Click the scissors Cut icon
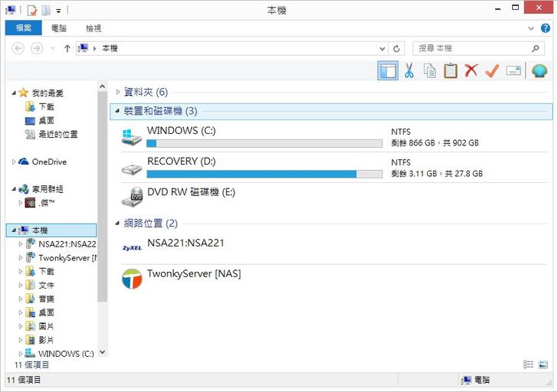This screenshot has width=558, height=392. click(x=409, y=70)
